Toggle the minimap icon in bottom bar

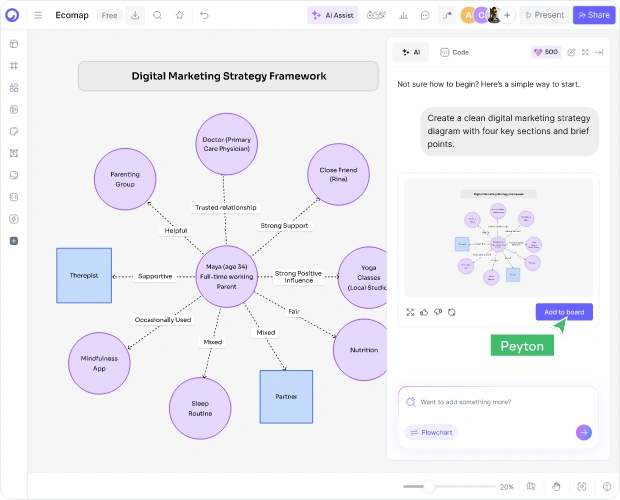pos(531,487)
